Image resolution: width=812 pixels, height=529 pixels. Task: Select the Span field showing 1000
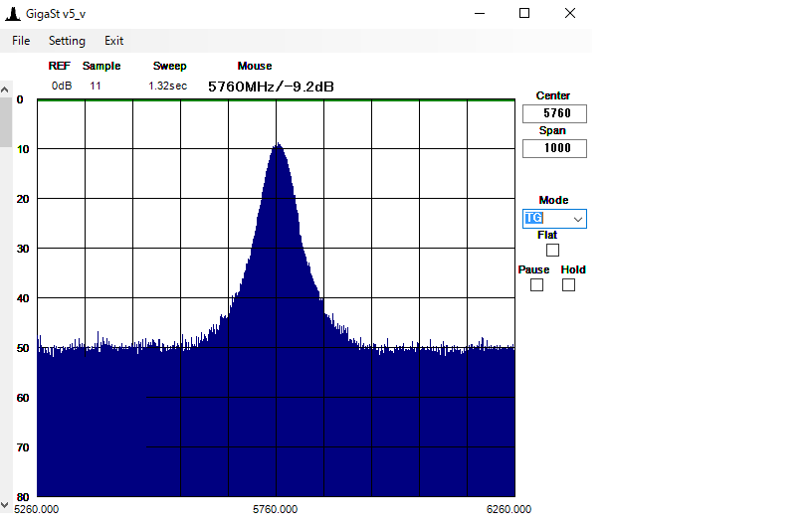[554, 149]
